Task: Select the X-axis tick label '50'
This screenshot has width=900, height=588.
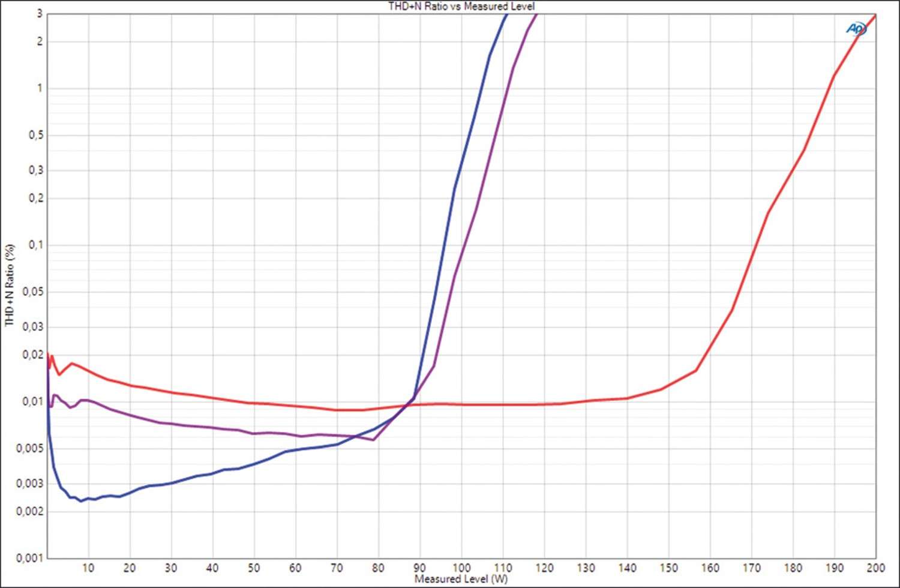Action: coord(254,568)
